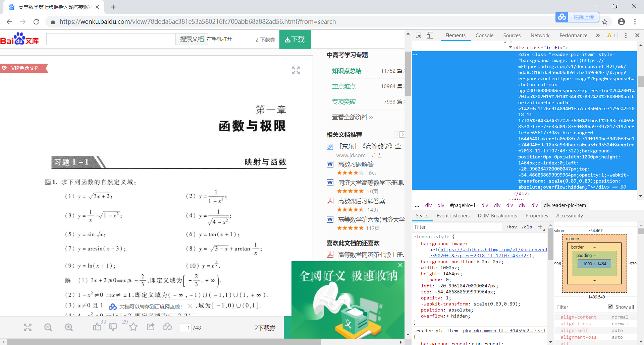Open the 知识点总结 topic link
This screenshot has height=345, width=644.
click(347, 71)
